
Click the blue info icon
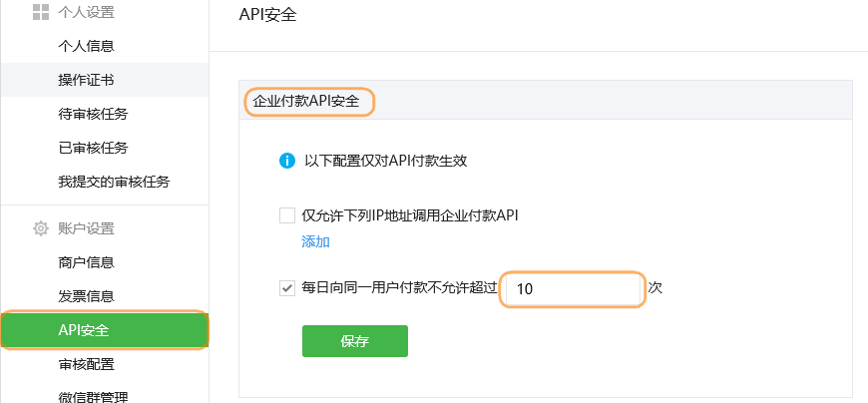tap(286, 161)
